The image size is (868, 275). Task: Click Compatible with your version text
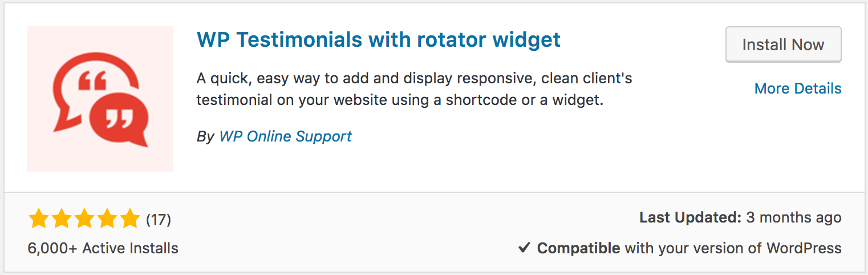click(x=689, y=248)
